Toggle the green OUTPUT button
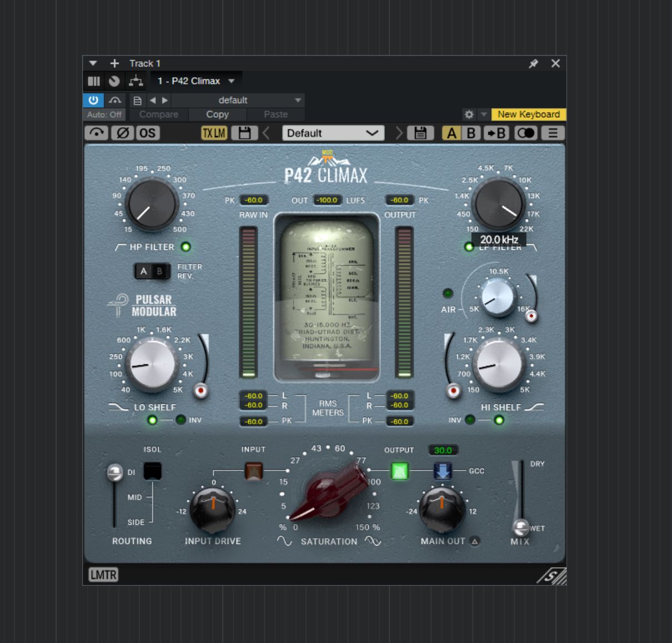This screenshot has height=643, width=672. click(x=400, y=471)
